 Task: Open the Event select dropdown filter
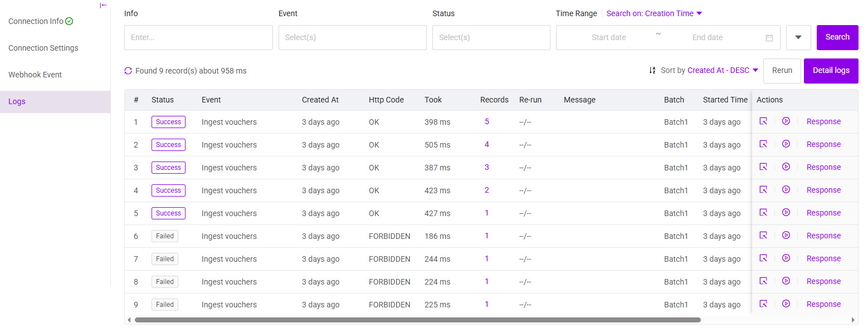pyautogui.click(x=352, y=38)
